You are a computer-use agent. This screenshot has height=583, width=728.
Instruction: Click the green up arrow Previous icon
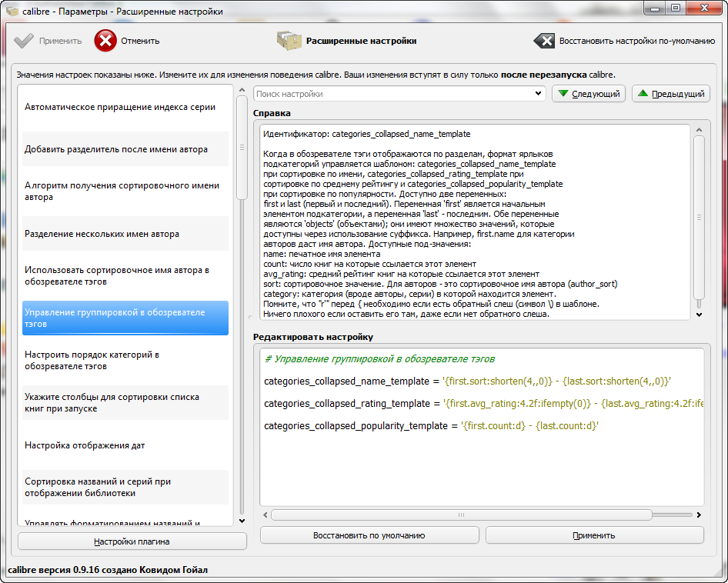coord(643,94)
